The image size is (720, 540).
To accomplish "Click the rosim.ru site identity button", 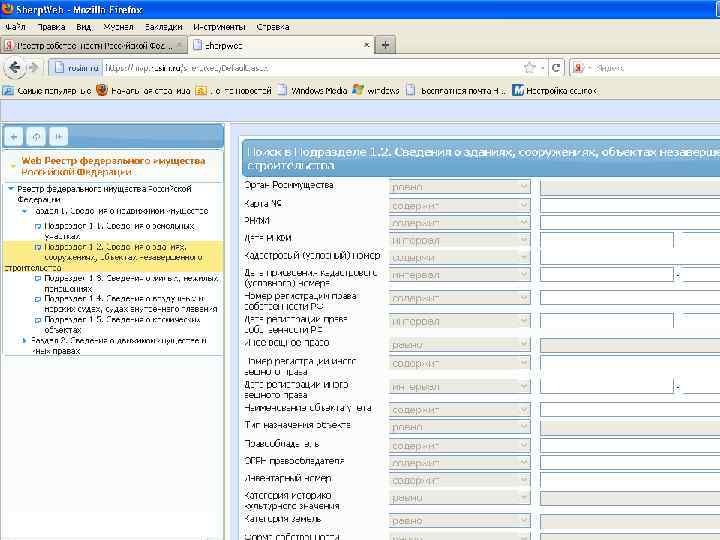I will 75,68.
